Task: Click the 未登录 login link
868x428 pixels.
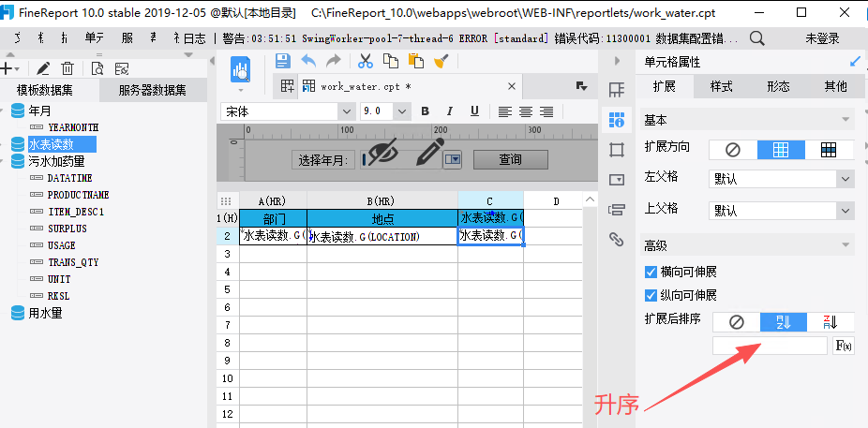Action: [x=822, y=38]
